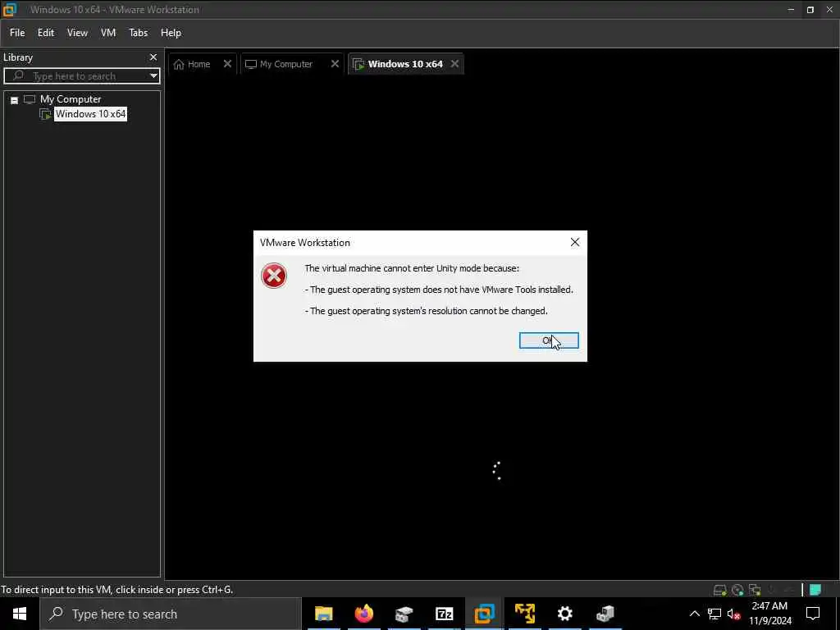Open the File menu
Screen dimensions: 840x630
click(17, 33)
